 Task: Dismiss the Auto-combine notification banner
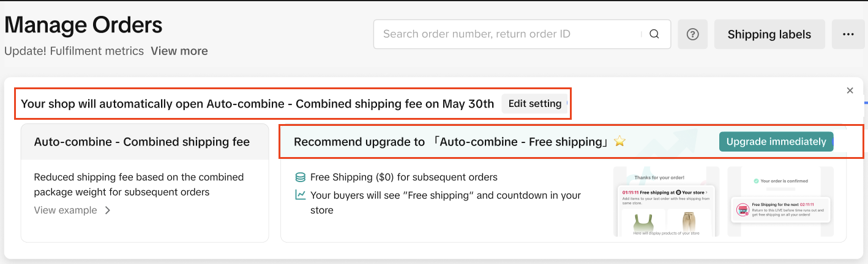(x=850, y=90)
